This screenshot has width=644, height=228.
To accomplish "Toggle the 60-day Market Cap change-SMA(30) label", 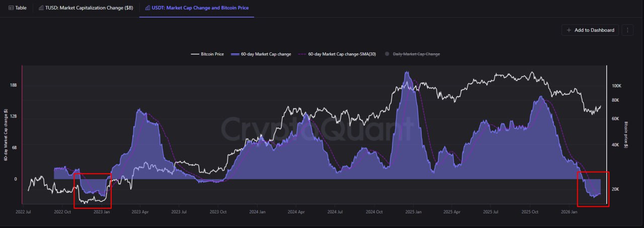I will (342, 54).
